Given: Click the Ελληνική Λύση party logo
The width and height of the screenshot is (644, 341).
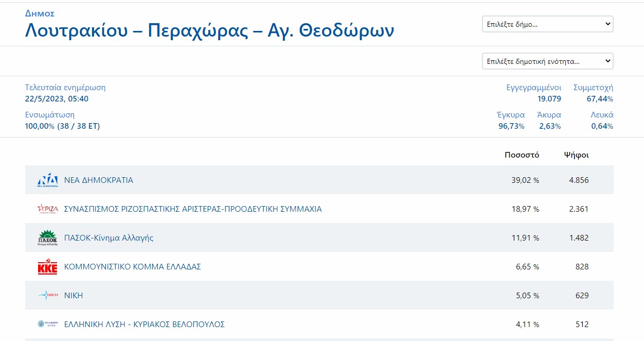Looking at the screenshot, I should point(48,325).
